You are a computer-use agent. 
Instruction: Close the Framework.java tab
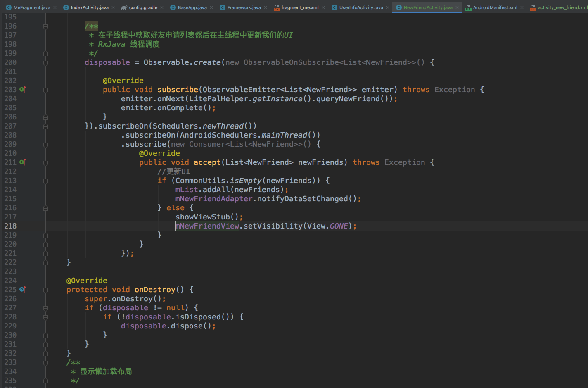(266, 7)
